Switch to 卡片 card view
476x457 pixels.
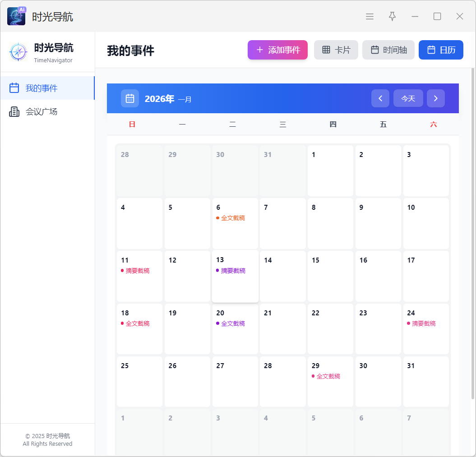click(336, 50)
